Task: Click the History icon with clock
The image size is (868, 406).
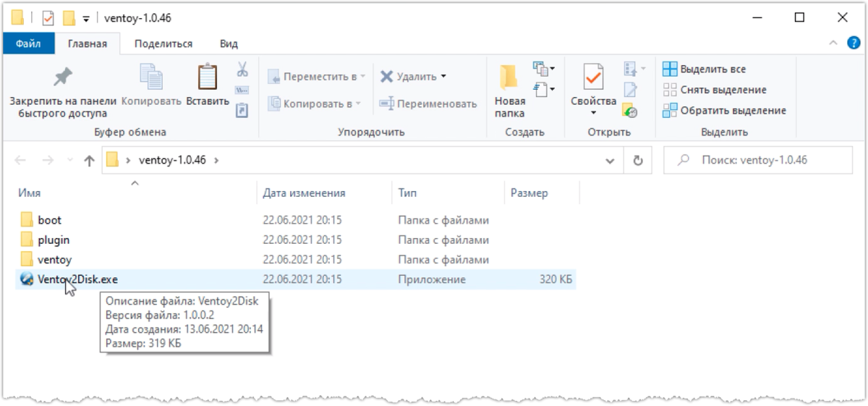Action: [x=630, y=111]
